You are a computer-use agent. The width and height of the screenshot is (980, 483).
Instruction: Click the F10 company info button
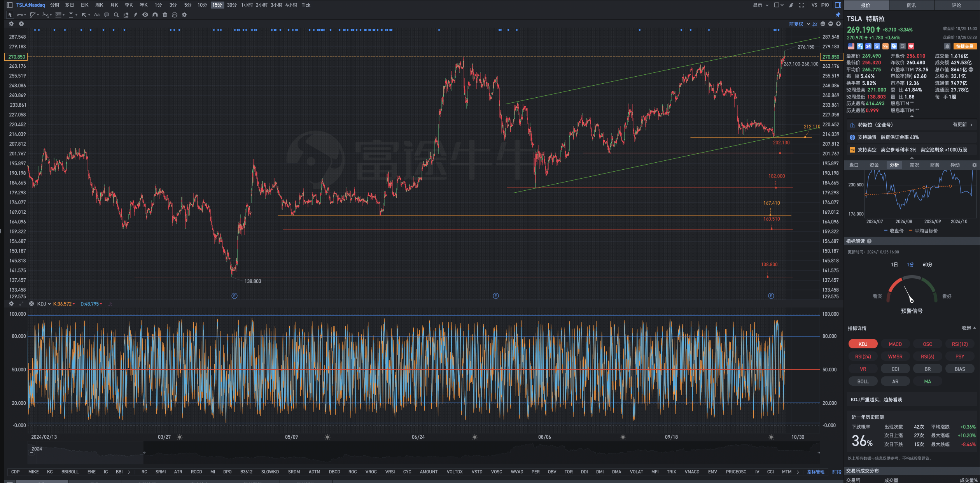click(x=825, y=5)
